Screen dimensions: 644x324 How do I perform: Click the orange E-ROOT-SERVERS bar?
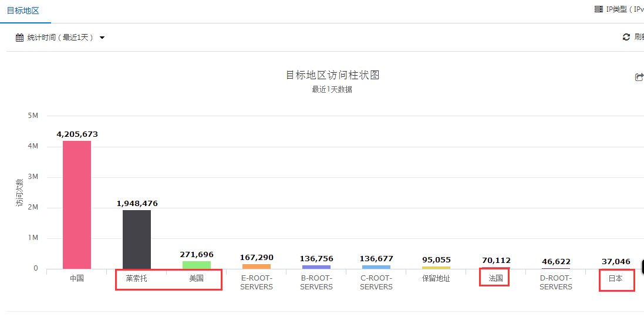(257, 266)
